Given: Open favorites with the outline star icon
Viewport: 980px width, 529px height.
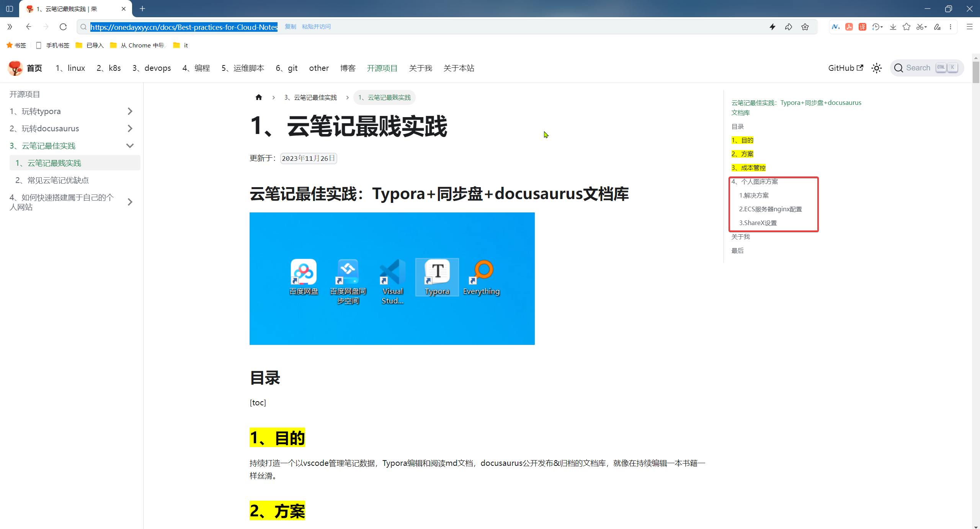Looking at the screenshot, I should coord(906,27).
